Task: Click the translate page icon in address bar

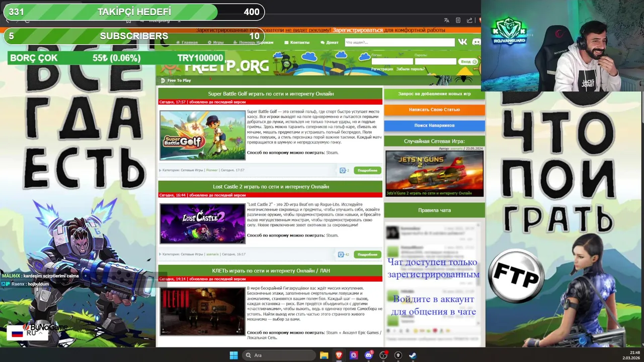Action: point(446,20)
